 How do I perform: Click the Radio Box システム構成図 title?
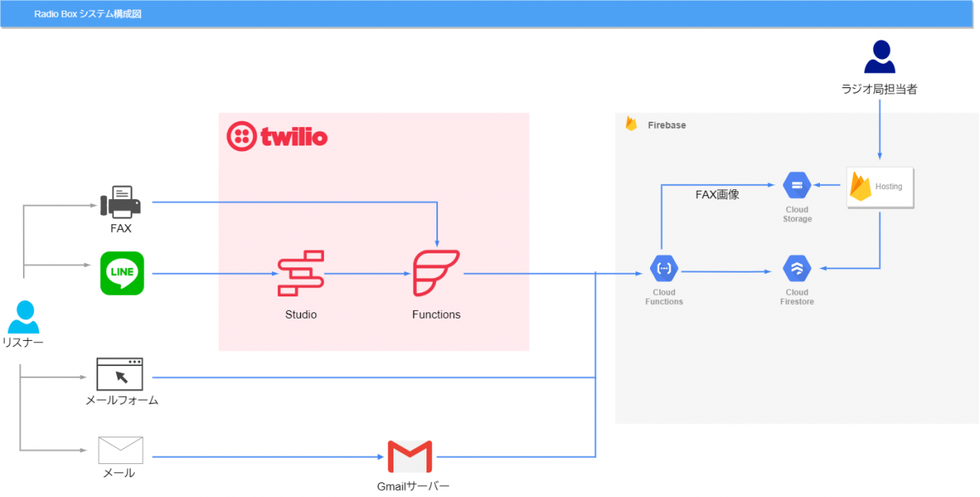88,14
